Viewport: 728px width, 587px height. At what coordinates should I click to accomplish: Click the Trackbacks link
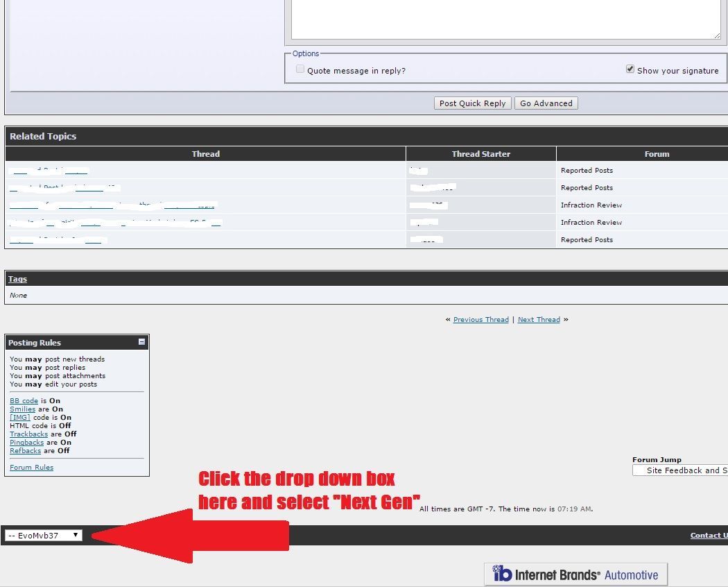tap(28, 434)
